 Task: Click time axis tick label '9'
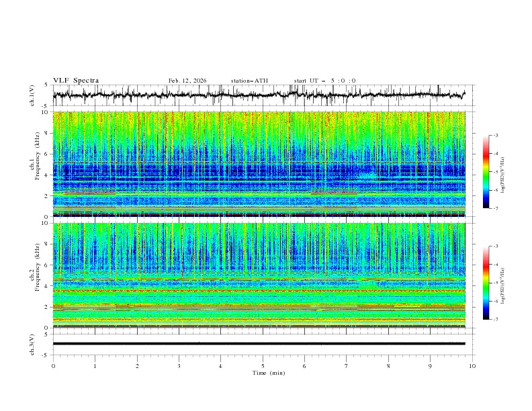[x=430, y=366]
